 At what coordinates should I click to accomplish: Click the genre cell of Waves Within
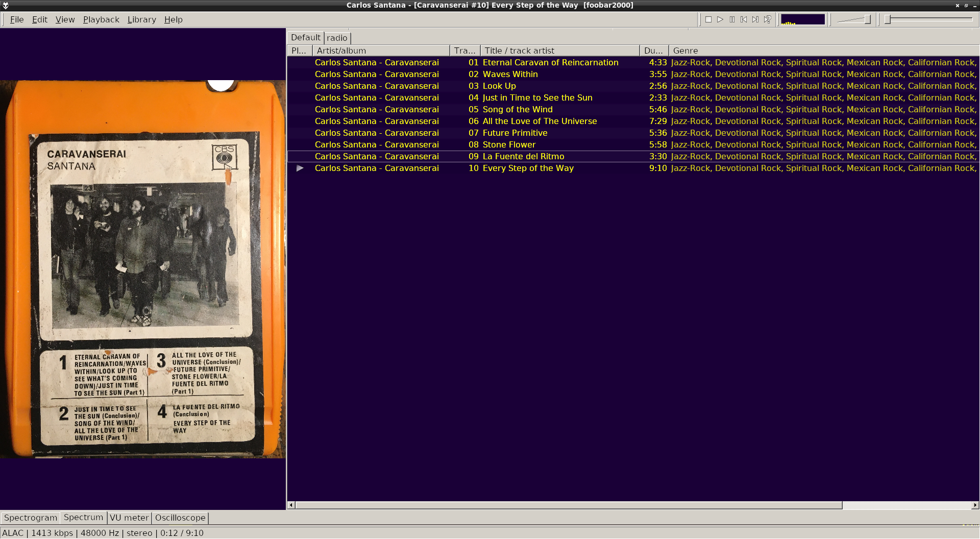824,74
